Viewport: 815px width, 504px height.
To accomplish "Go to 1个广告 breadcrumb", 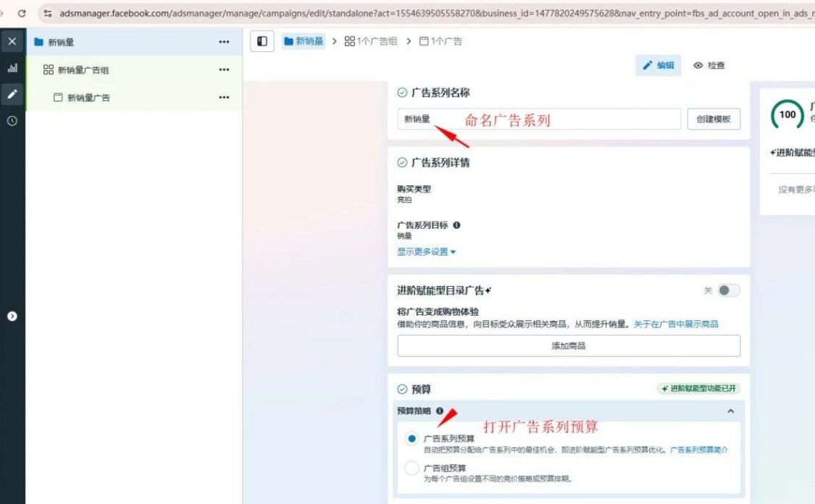I will pos(440,41).
